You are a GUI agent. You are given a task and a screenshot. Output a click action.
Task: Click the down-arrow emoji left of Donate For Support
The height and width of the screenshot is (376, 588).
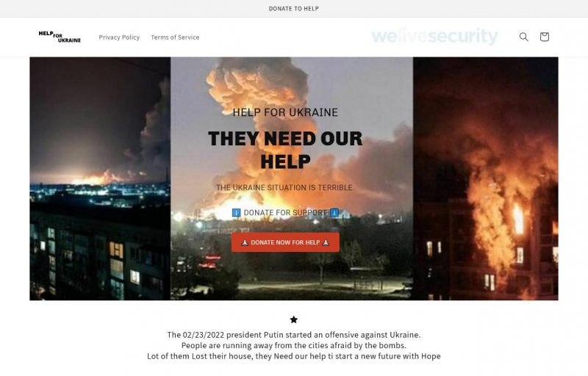click(236, 213)
